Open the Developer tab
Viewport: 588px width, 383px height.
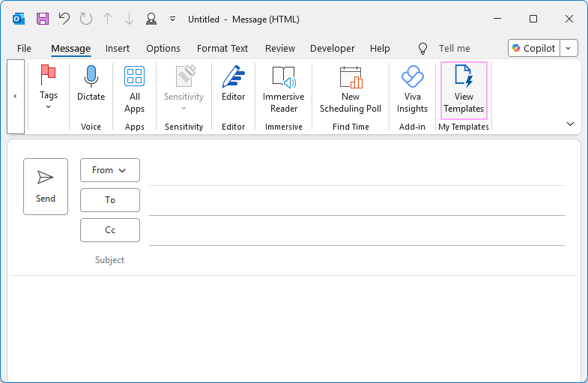click(333, 49)
